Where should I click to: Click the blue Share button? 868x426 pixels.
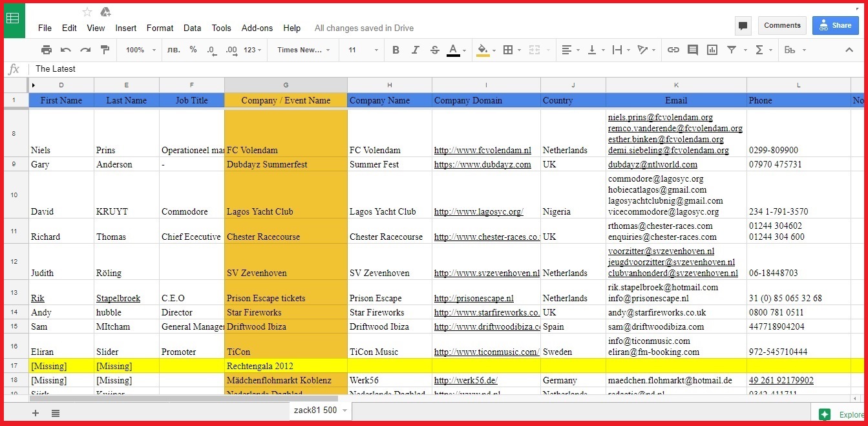836,25
